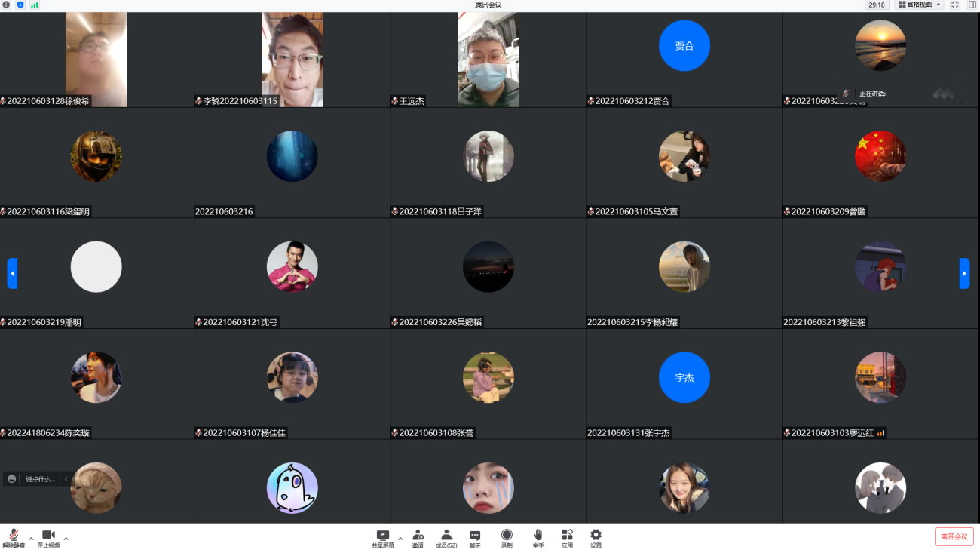
Task: Expand audio options arrow beside 解除静音
Action: click(31, 539)
